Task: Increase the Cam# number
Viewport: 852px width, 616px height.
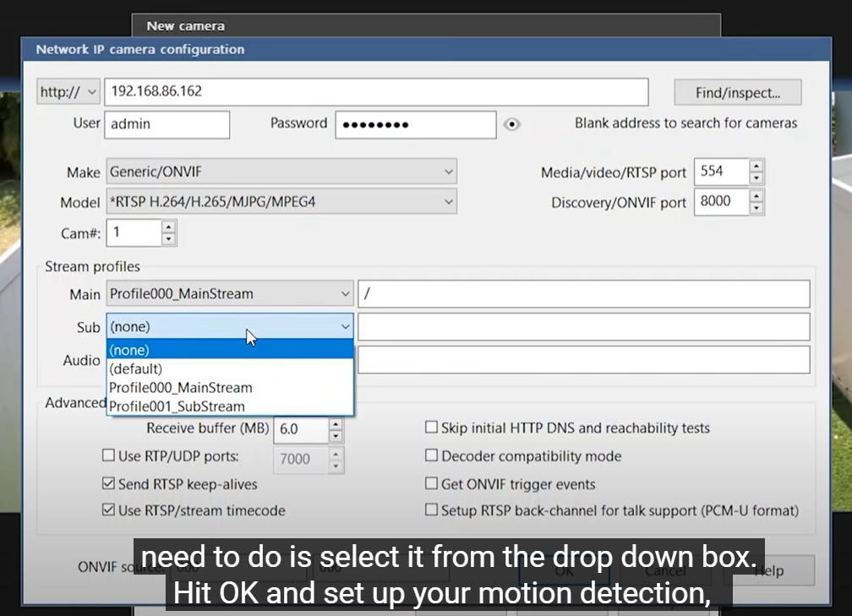Action: click(x=168, y=226)
